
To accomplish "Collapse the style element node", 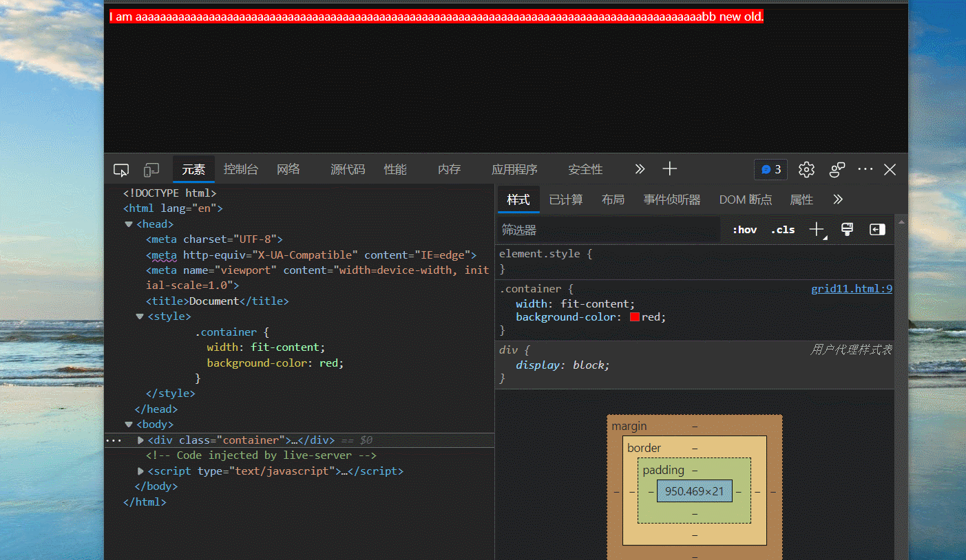I will (x=140, y=316).
